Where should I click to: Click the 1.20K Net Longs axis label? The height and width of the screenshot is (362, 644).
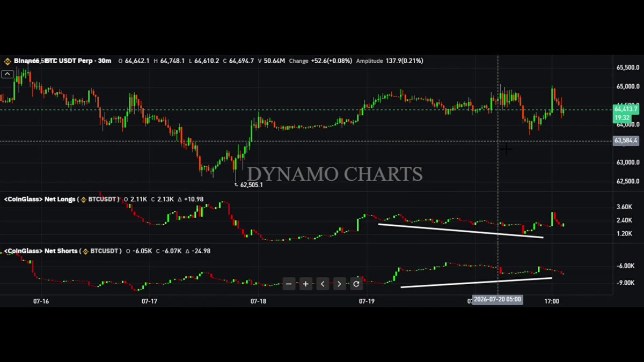[624, 234]
